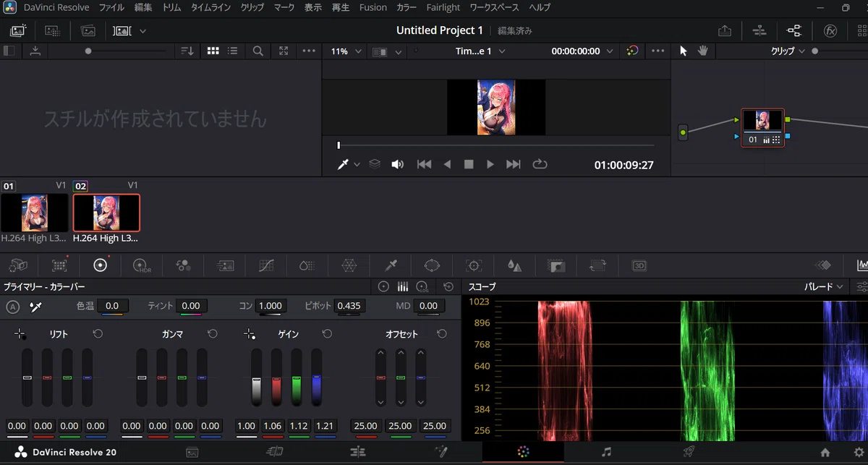Open the Fairlight menu
Viewport: 868px width, 465px height.
[x=443, y=7]
